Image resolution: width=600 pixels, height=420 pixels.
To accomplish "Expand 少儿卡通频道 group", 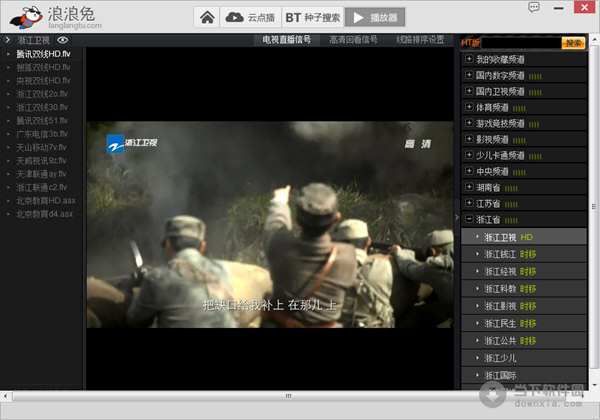I will pyautogui.click(x=469, y=155).
